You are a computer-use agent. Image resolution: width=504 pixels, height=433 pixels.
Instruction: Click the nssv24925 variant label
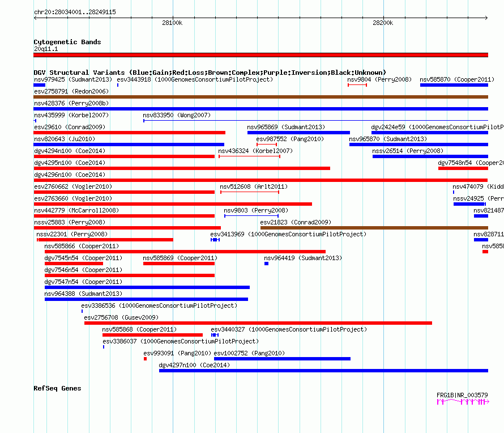pos(479,198)
